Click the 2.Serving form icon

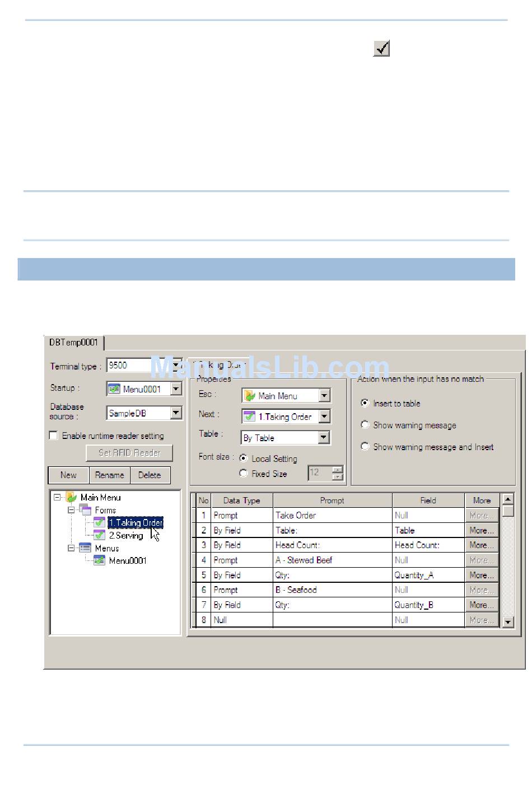(99, 536)
